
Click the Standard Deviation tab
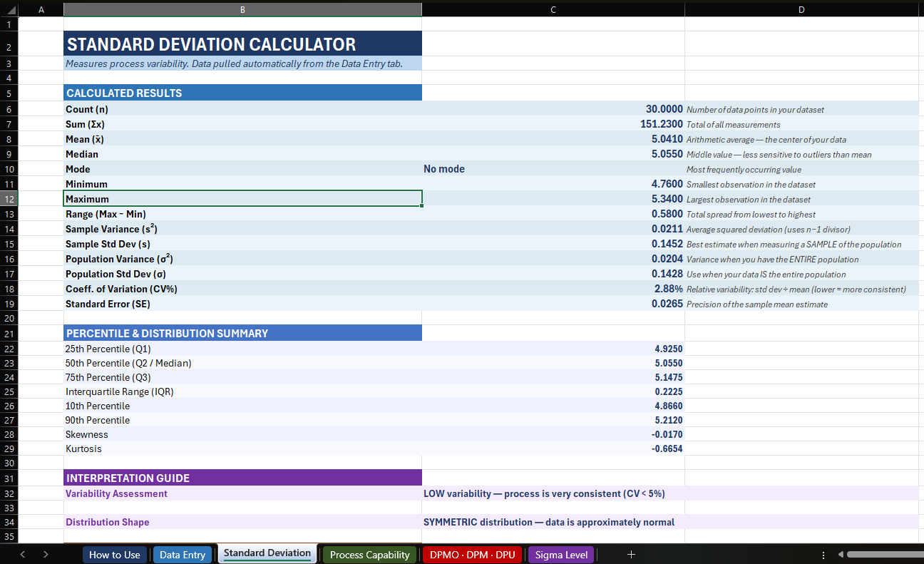coord(267,553)
